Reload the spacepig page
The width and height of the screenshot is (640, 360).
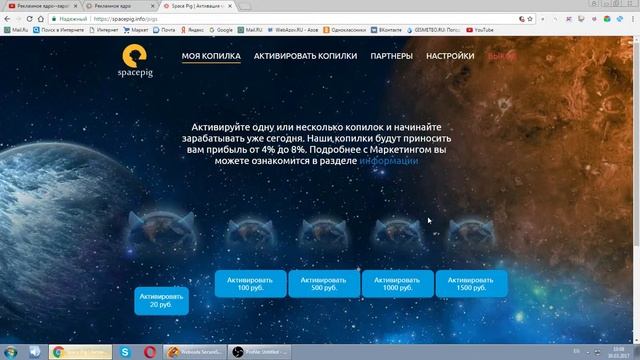point(29,19)
